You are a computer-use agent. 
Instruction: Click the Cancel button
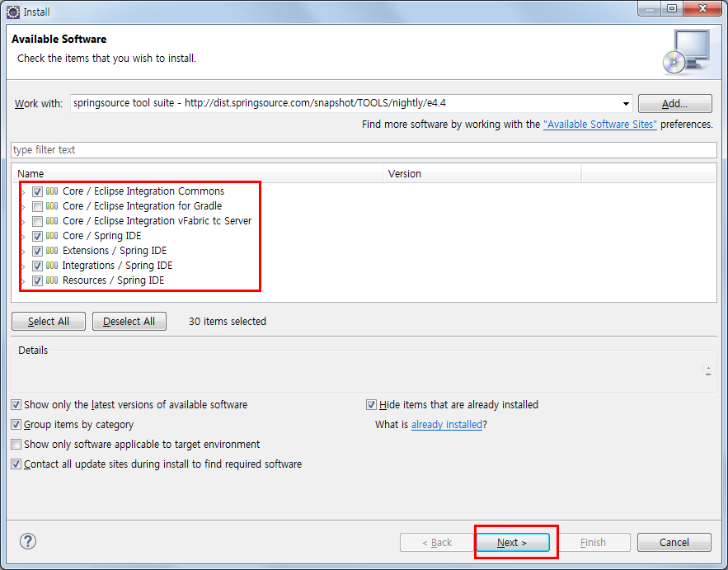(674, 542)
